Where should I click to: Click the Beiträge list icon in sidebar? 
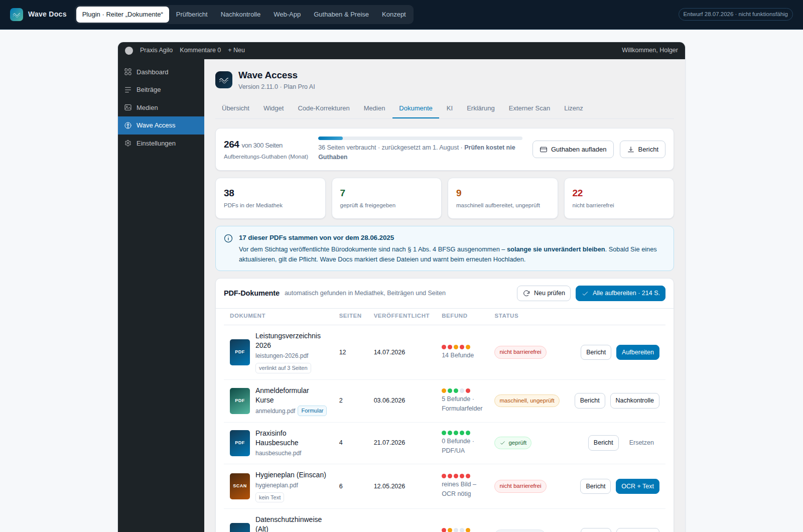click(128, 90)
